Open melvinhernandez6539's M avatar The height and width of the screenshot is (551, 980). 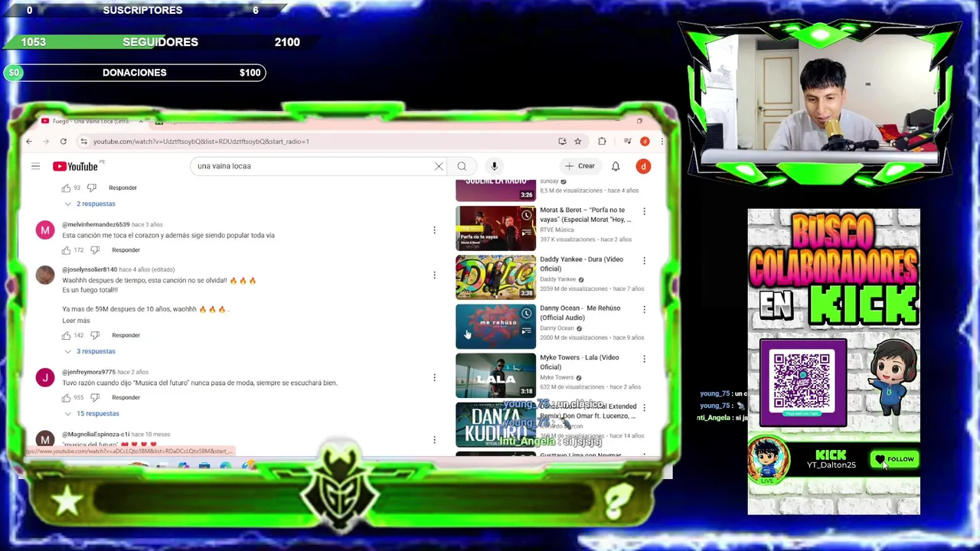[45, 230]
